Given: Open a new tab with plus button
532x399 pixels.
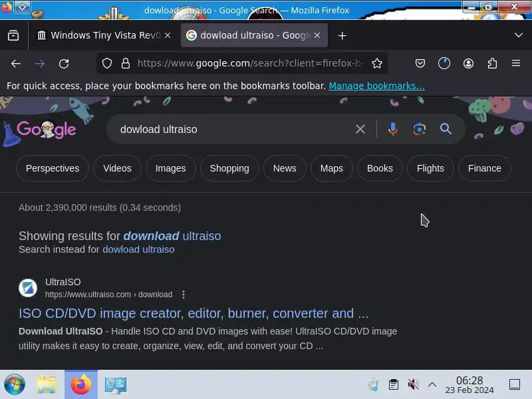Looking at the screenshot, I should (x=342, y=36).
